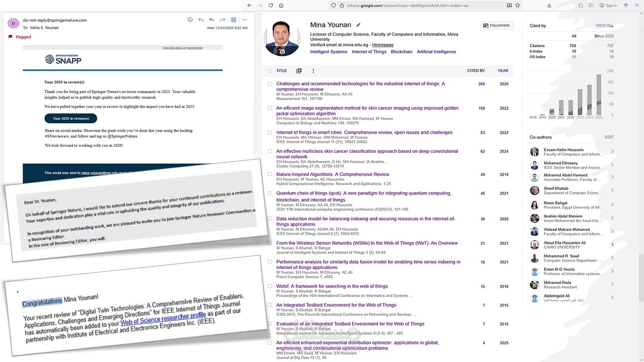Click EDIT next to Co-authors
The width and height of the screenshot is (644, 362).
(x=609, y=137)
